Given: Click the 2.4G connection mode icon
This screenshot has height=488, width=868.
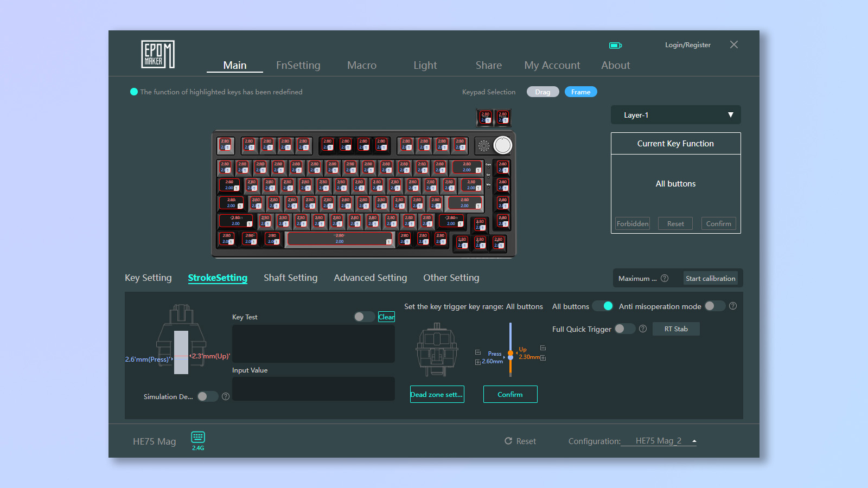Looking at the screenshot, I should 197,440.
